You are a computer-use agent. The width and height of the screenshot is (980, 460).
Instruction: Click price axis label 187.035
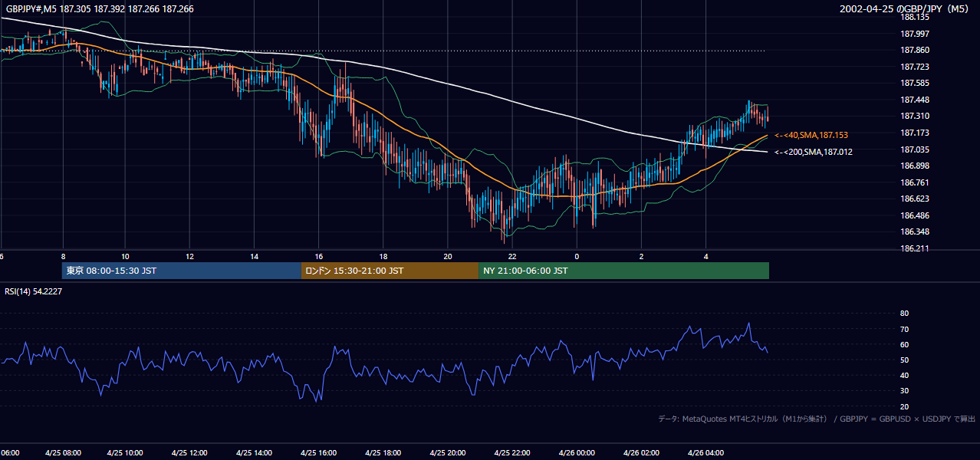(914, 149)
